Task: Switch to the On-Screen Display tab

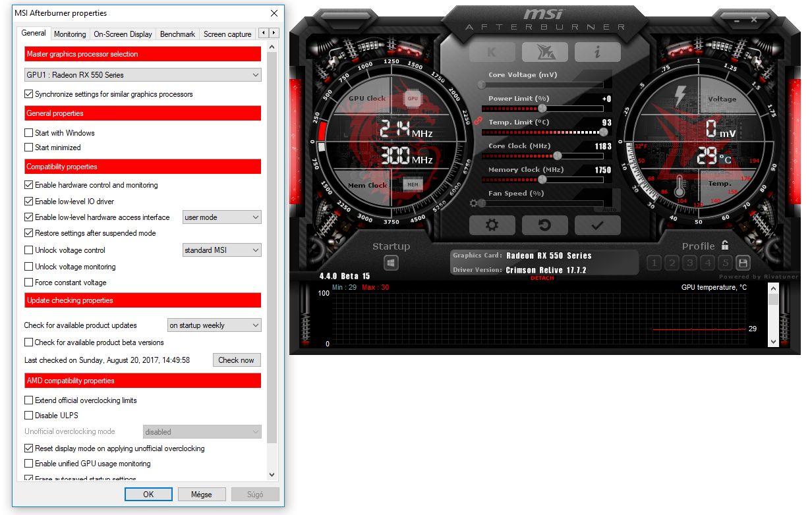Action: point(123,34)
